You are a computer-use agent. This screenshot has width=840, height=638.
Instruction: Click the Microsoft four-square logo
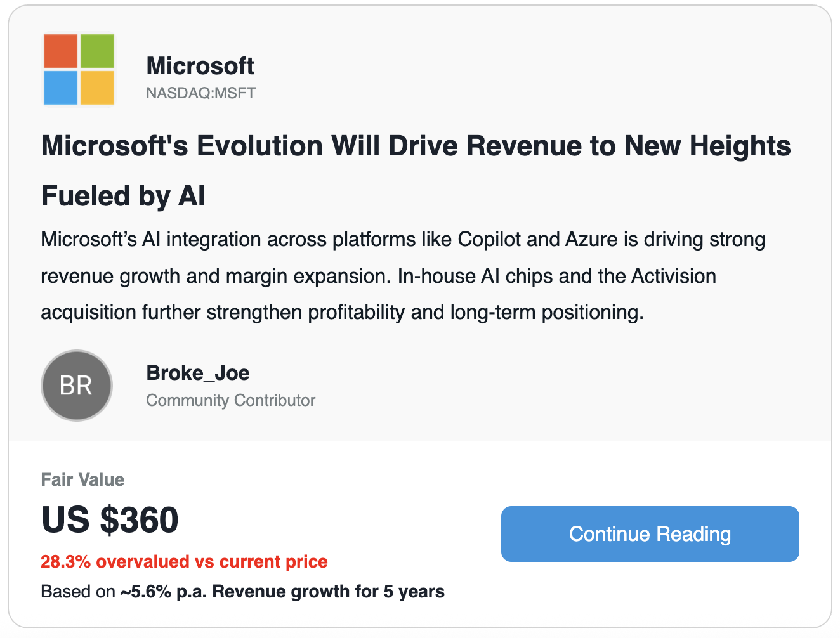79,70
